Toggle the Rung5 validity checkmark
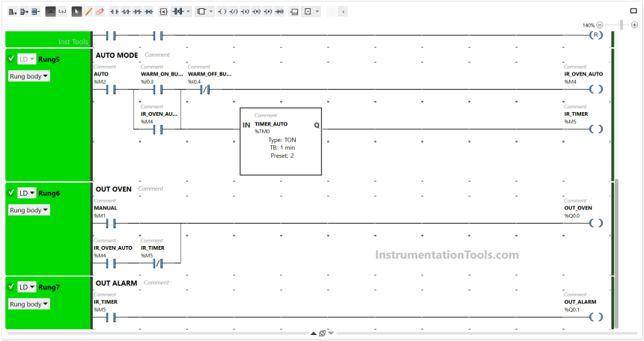The image size is (644, 341). pos(11,58)
